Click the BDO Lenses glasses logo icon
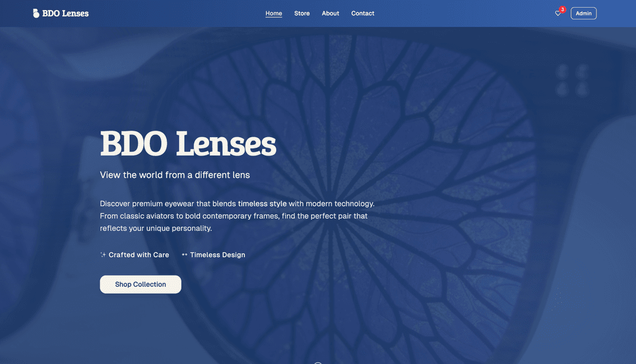The height and width of the screenshot is (364, 636). (x=35, y=12)
